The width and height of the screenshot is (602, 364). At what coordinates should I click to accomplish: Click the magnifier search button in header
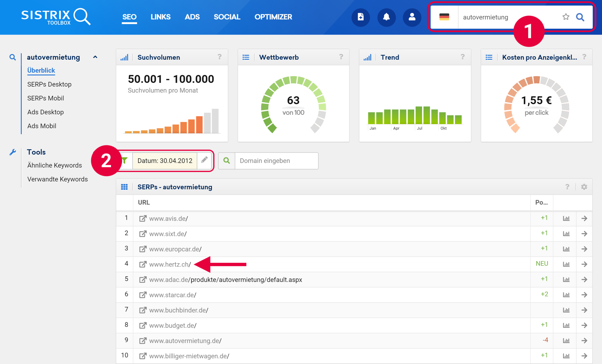point(580,17)
